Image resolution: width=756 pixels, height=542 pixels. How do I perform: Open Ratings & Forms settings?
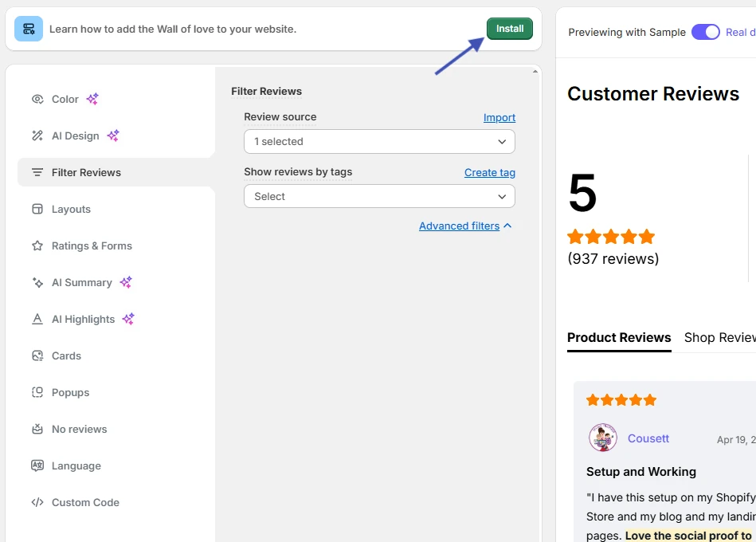pyautogui.click(x=92, y=245)
